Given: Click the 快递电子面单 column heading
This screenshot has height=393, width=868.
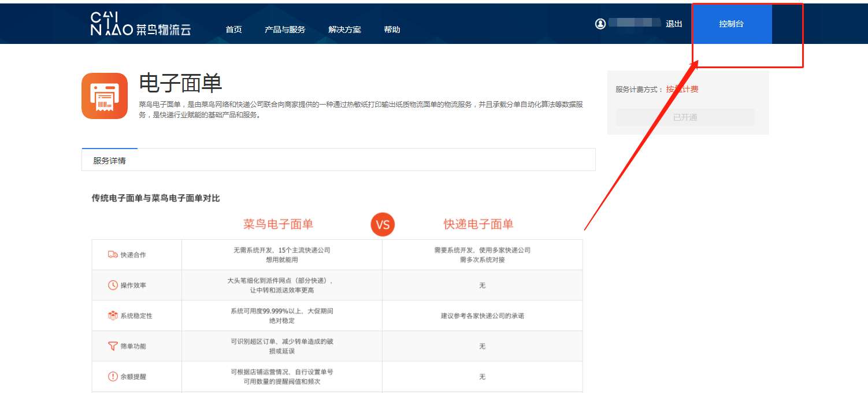Looking at the screenshot, I should pos(478,224).
